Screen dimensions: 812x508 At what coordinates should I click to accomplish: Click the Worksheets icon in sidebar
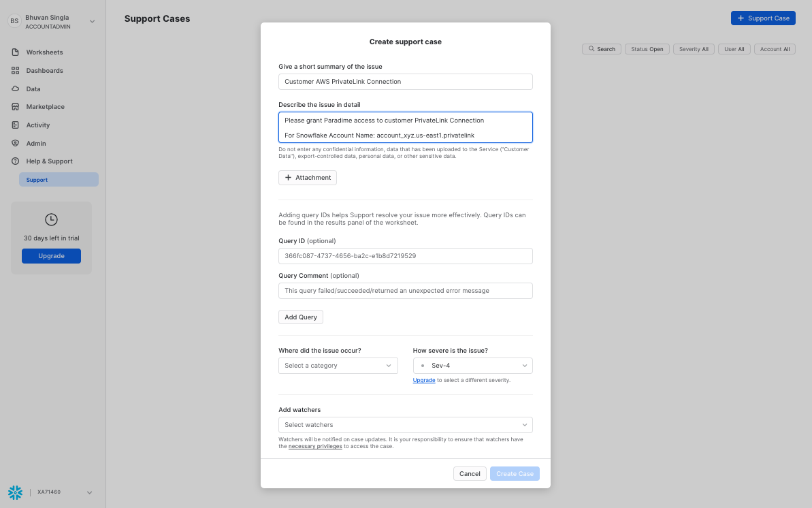pyautogui.click(x=15, y=52)
